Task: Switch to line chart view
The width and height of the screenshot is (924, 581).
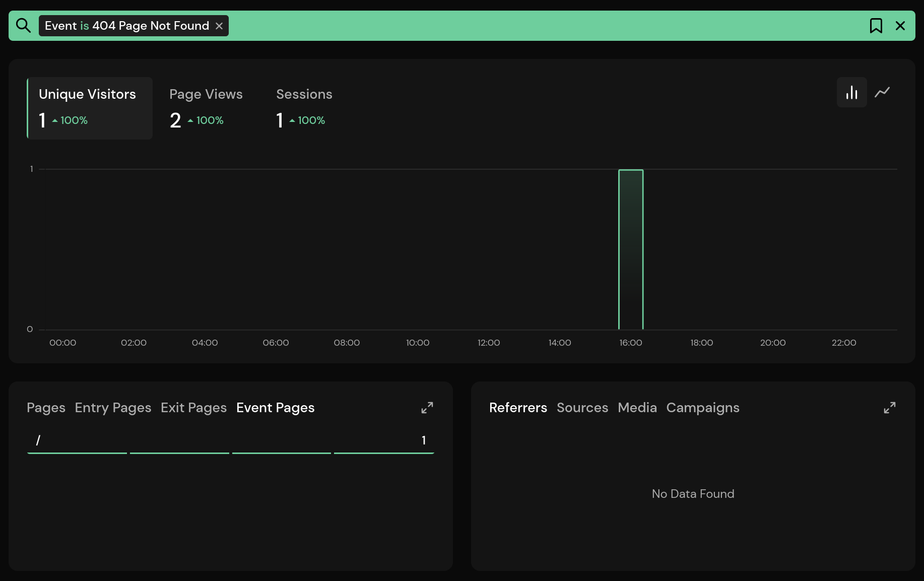Action: pyautogui.click(x=882, y=92)
